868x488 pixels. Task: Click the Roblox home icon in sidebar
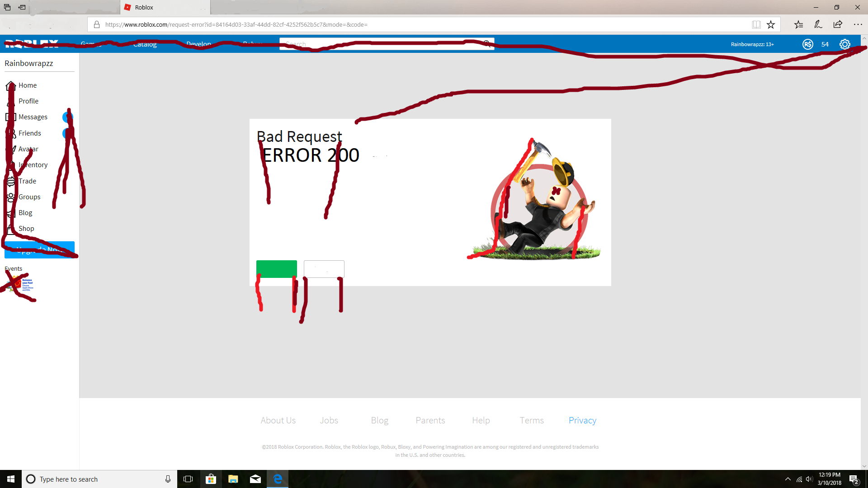(11, 84)
